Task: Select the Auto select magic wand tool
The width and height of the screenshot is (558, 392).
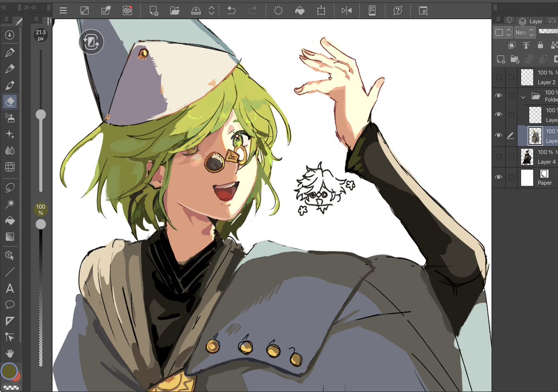Action: [x=9, y=204]
